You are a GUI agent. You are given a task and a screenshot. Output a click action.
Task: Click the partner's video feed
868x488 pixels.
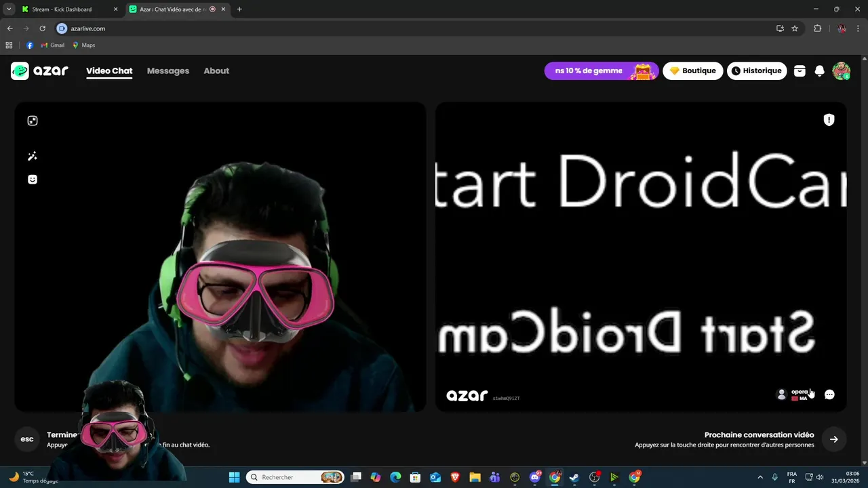click(641, 257)
